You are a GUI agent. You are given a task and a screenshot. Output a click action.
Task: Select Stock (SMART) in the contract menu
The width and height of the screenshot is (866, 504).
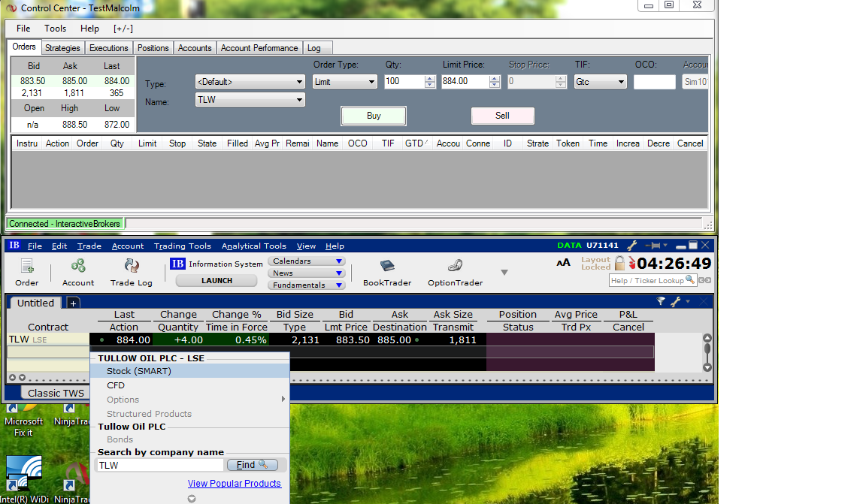tap(190, 371)
